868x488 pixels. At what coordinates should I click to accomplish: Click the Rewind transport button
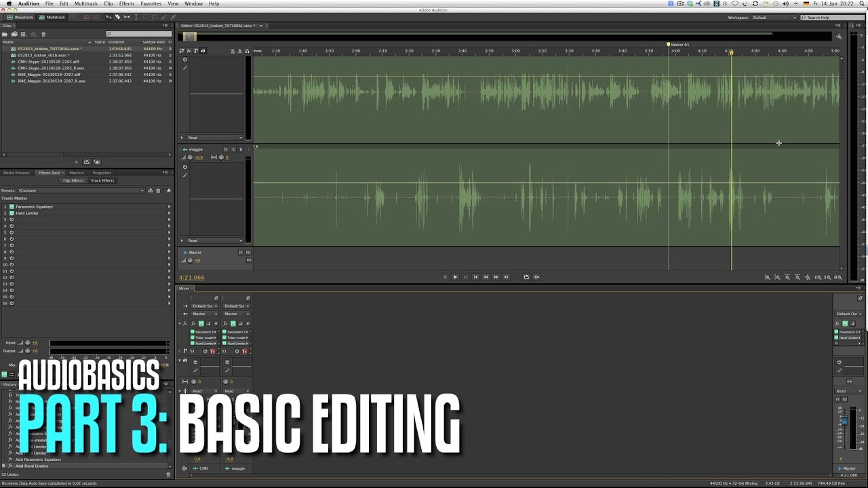coord(486,277)
